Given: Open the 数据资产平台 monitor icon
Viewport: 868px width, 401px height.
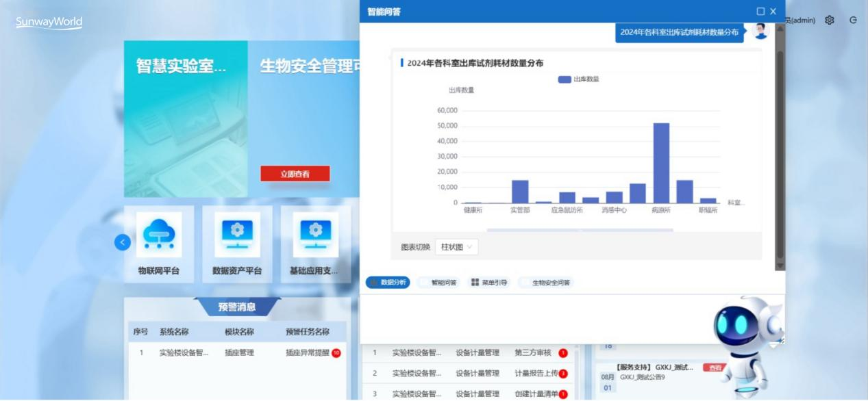Looking at the screenshot, I should (237, 235).
